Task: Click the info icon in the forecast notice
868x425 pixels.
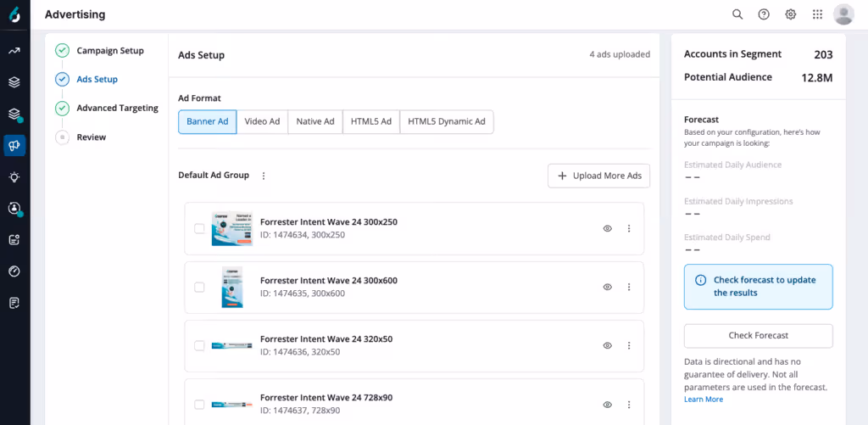Action: pyautogui.click(x=700, y=280)
